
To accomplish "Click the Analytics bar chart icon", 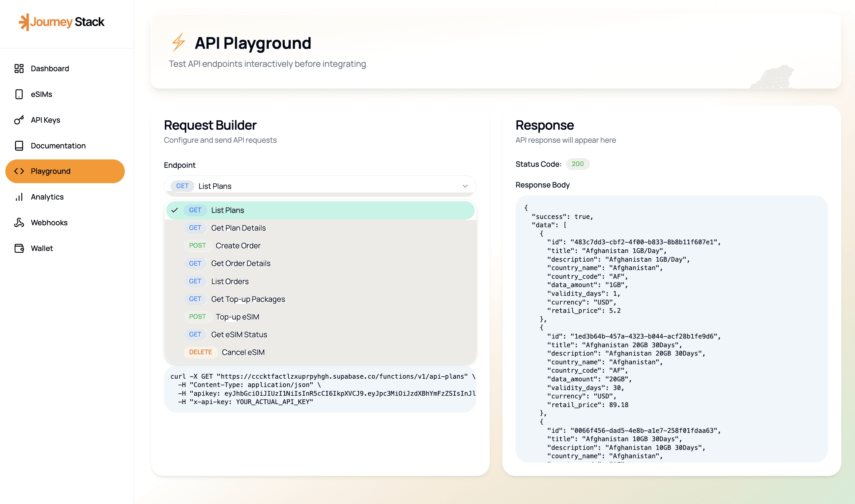I will point(19,197).
